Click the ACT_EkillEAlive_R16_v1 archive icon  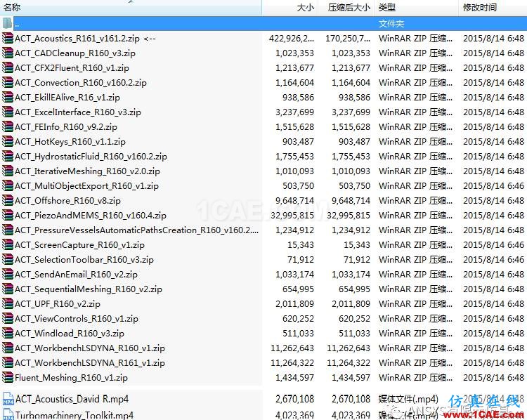[8, 98]
